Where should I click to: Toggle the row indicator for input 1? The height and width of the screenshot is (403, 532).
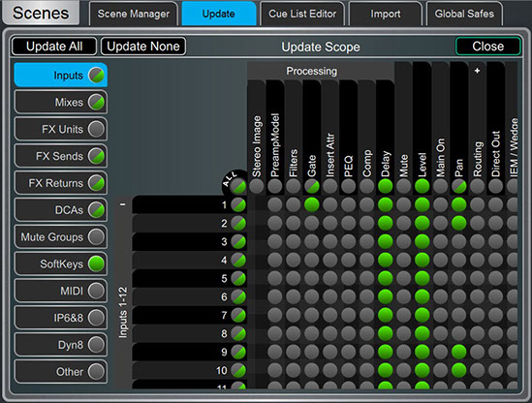tap(238, 204)
